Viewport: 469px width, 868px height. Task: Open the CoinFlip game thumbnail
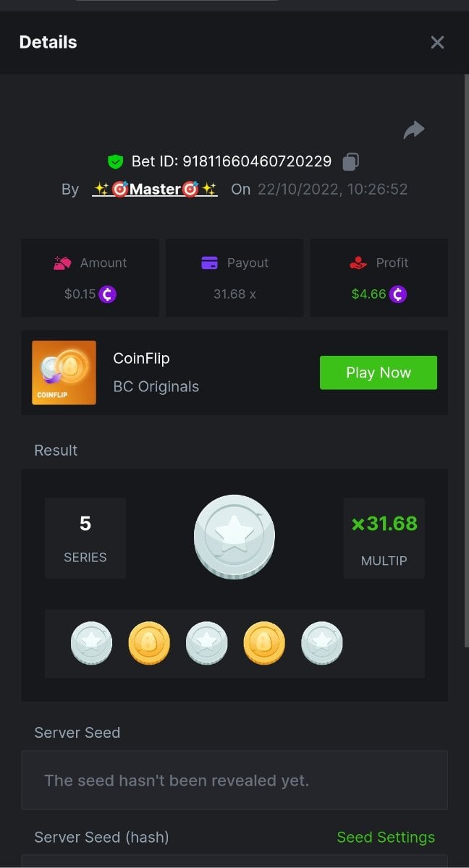(x=64, y=373)
